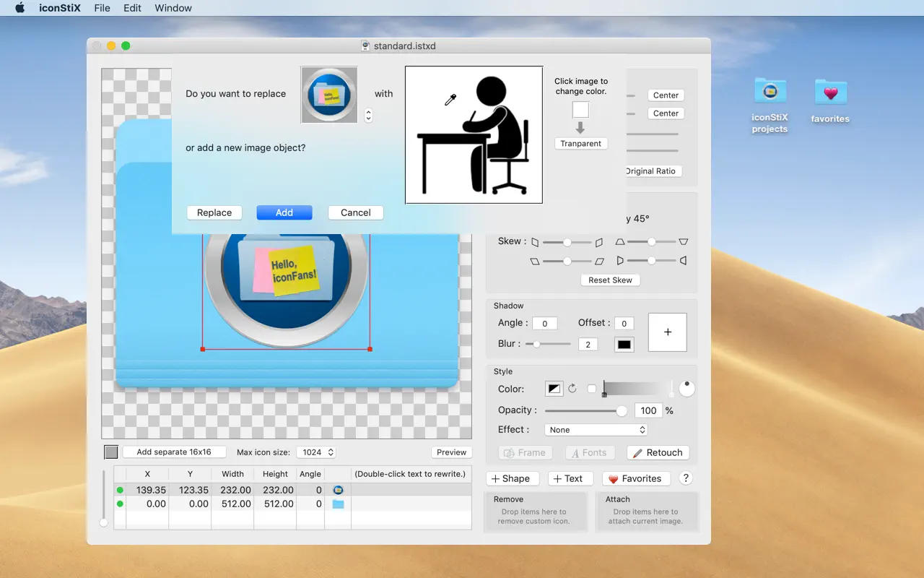Click the upper Center button
Screen dimensions: 924x578
pyautogui.click(x=666, y=95)
